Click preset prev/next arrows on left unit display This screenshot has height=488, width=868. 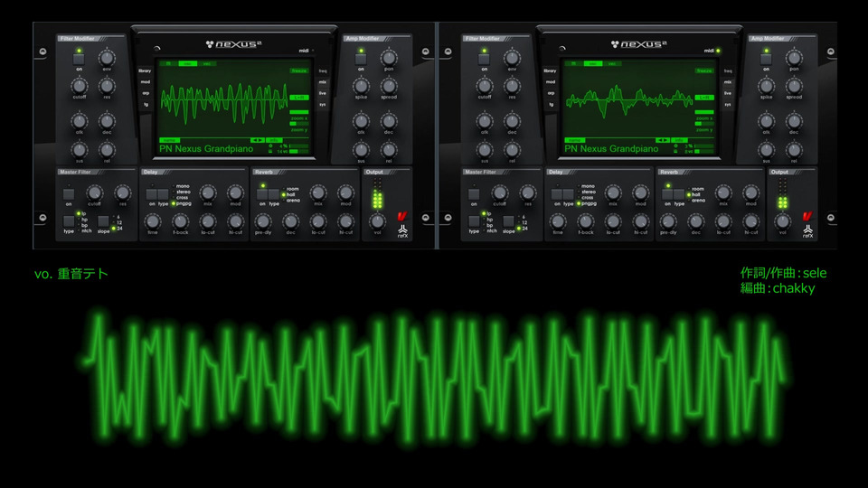[257, 141]
